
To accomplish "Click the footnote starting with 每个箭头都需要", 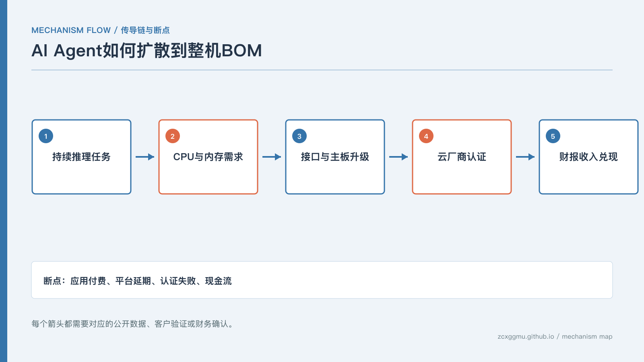I will tap(134, 324).
